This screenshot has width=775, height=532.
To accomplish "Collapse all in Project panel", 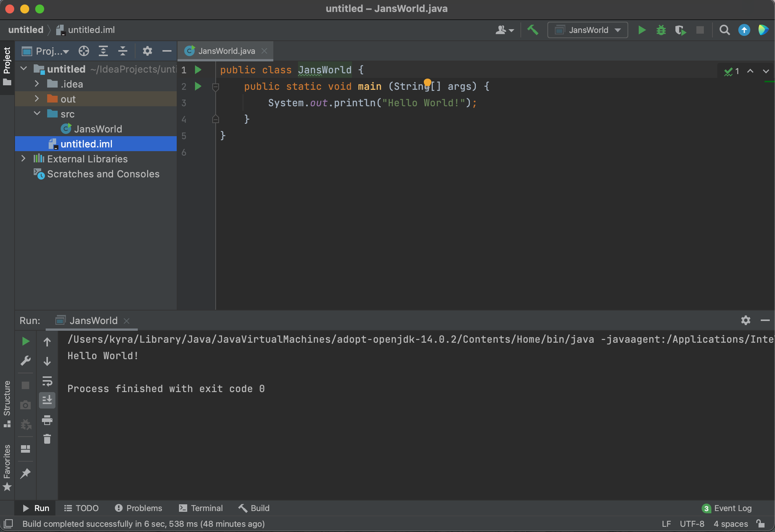I will pyautogui.click(x=123, y=51).
